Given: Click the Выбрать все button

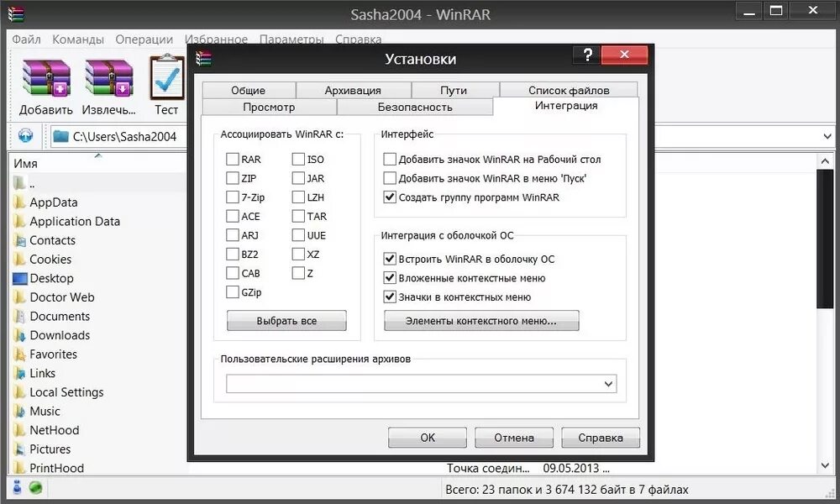Looking at the screenshot, I should pos(286,321).
